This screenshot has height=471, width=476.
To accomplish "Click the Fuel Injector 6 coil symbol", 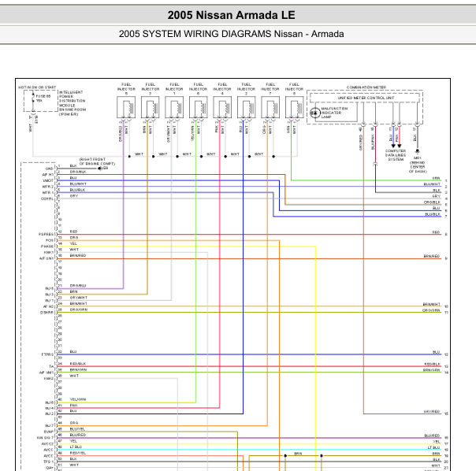I will [199, 107].
